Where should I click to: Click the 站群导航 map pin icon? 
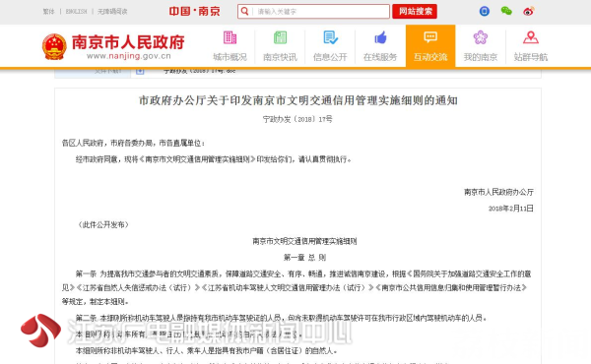click(x=531, y=37)
